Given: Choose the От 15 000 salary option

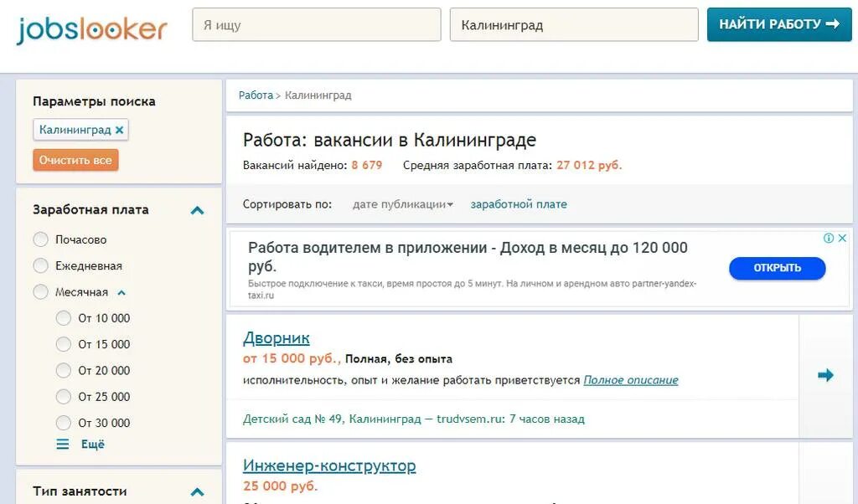Looking at the screenshot, I should (x=64, y=344).
